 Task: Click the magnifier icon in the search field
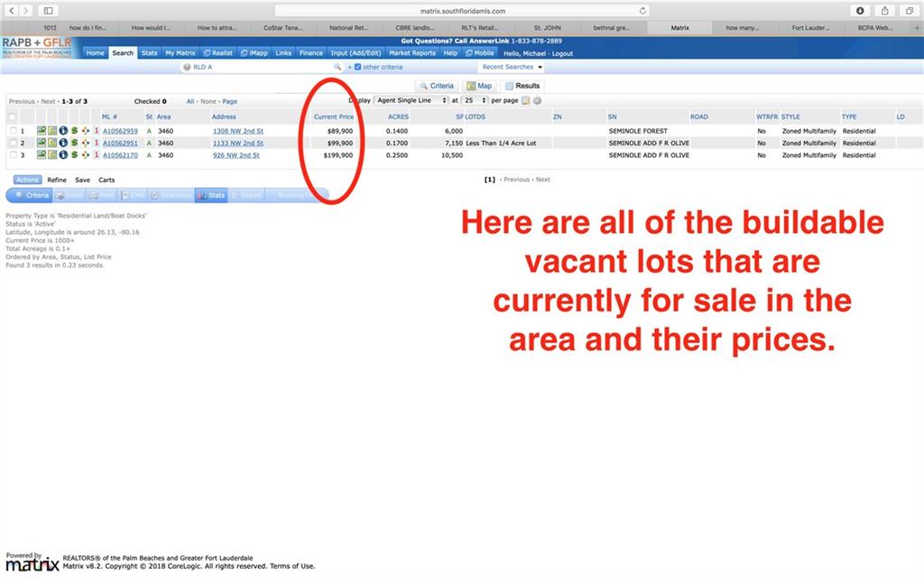point(337,67)
